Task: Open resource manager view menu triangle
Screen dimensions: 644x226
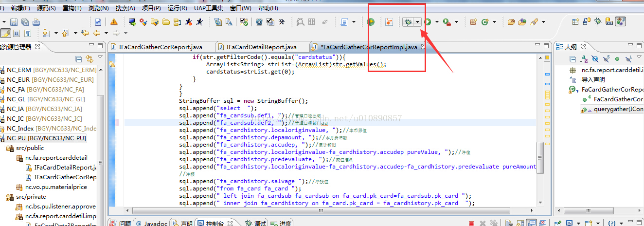Action: (x=100, y=57)
